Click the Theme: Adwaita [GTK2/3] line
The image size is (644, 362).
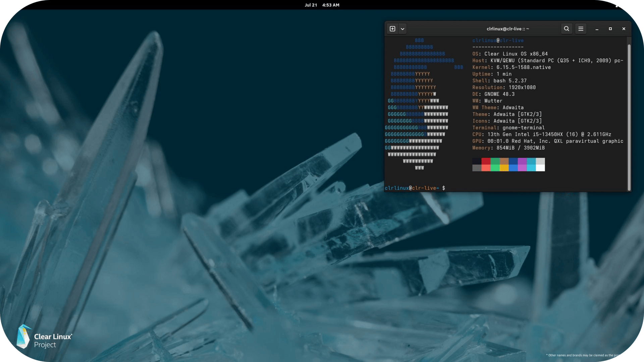pos(507,114)
